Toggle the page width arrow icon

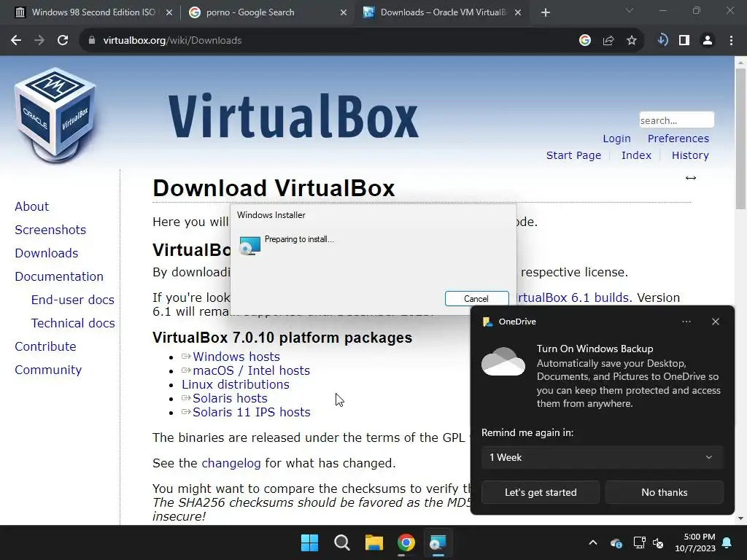coord(691,178)
